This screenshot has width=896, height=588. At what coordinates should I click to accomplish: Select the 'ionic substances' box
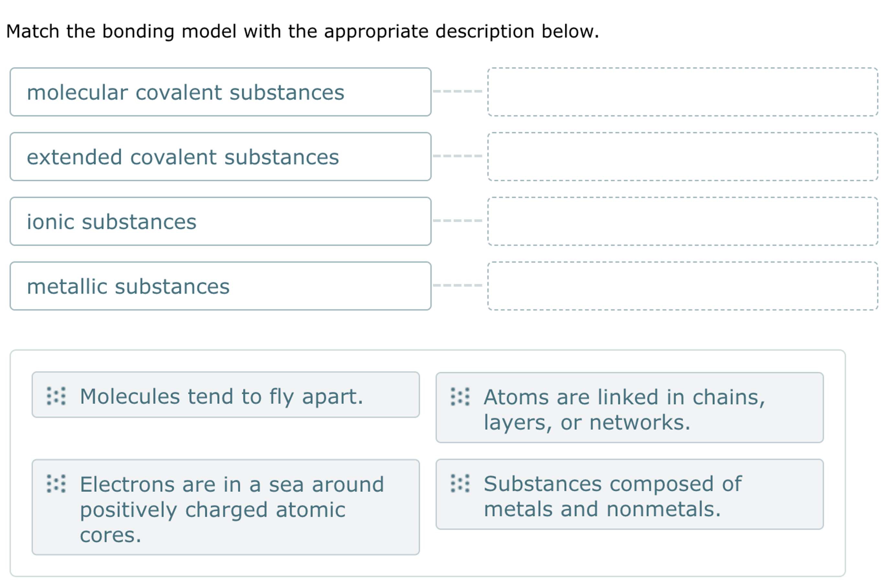[222, 221]
